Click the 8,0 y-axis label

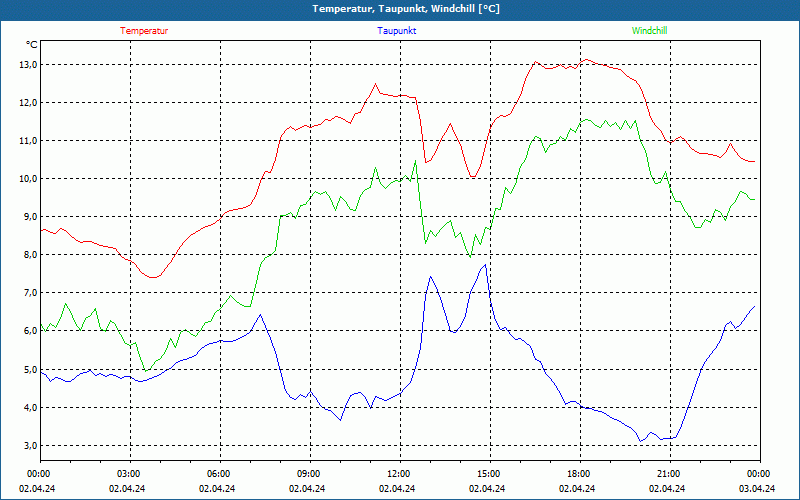pyautogui.click(x=30, y=255)
